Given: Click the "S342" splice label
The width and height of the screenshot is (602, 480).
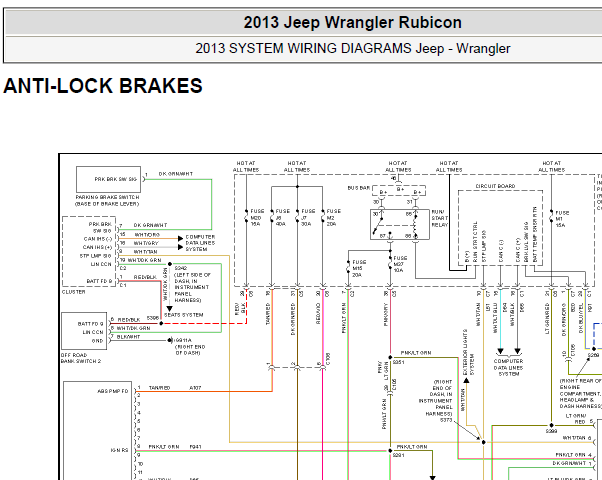Looking at the screenshot, I should pos(180,268).
